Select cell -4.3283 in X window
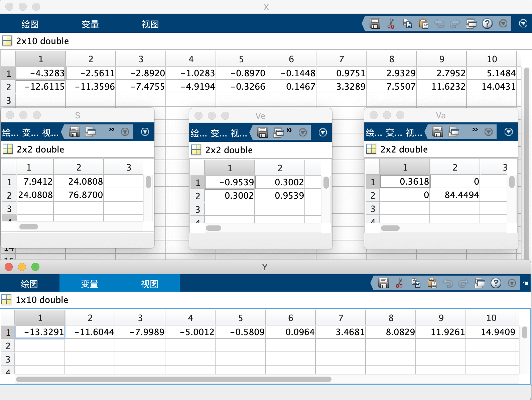Screen dimensions: 532x400 40,73
